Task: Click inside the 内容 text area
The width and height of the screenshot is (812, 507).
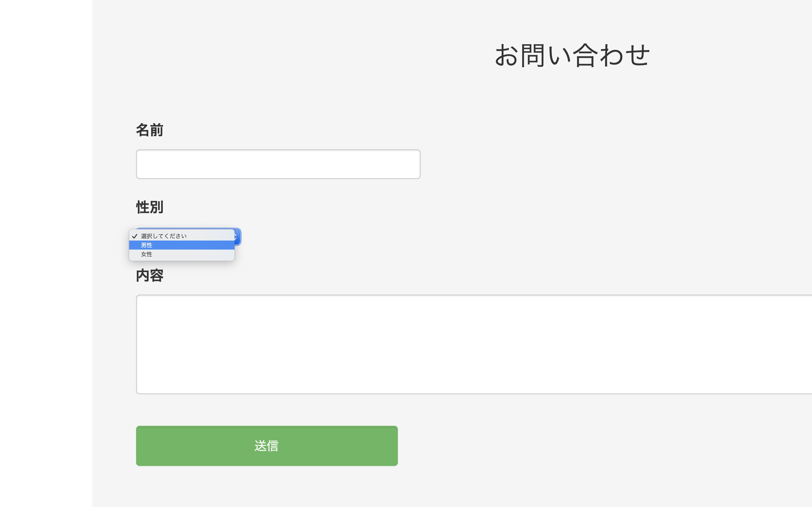Action: (x=470, y=344)
